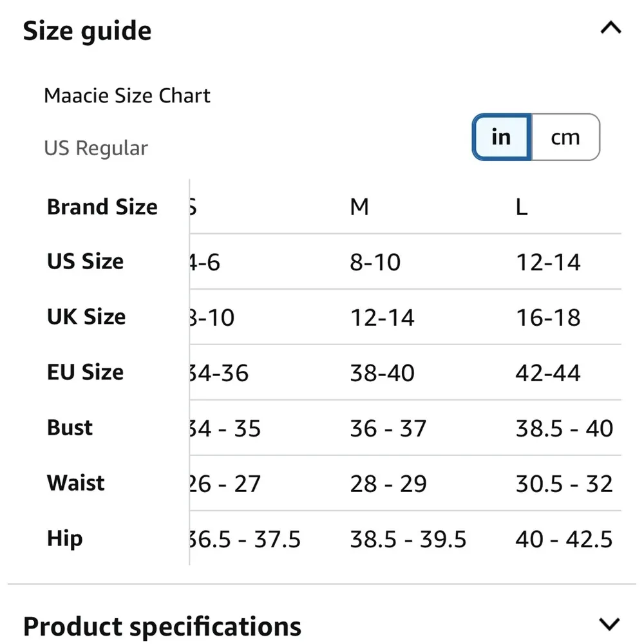Image resolution: width=644 pixels, height=644 pixels.
Task: Click the UK Size row label
Action: pyautogui.click(x=86, y=317)
